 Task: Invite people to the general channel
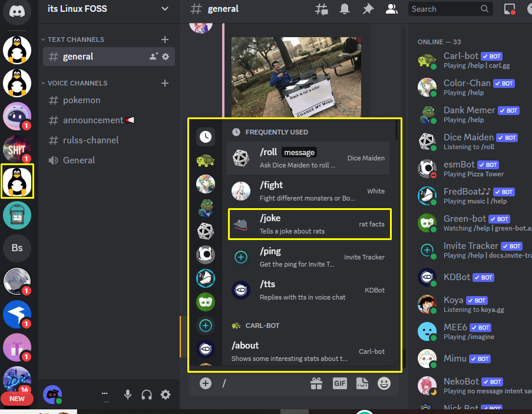[x=154, y=57]
